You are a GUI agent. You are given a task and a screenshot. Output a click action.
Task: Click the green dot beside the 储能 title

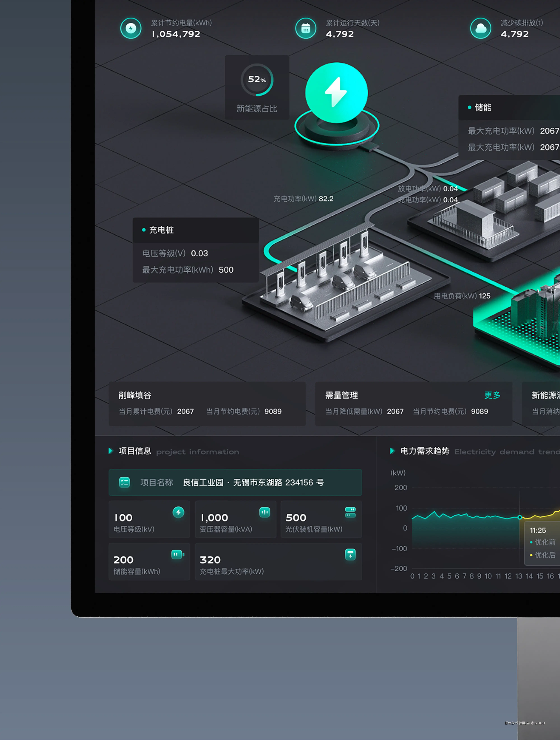(x=469, y=107)
